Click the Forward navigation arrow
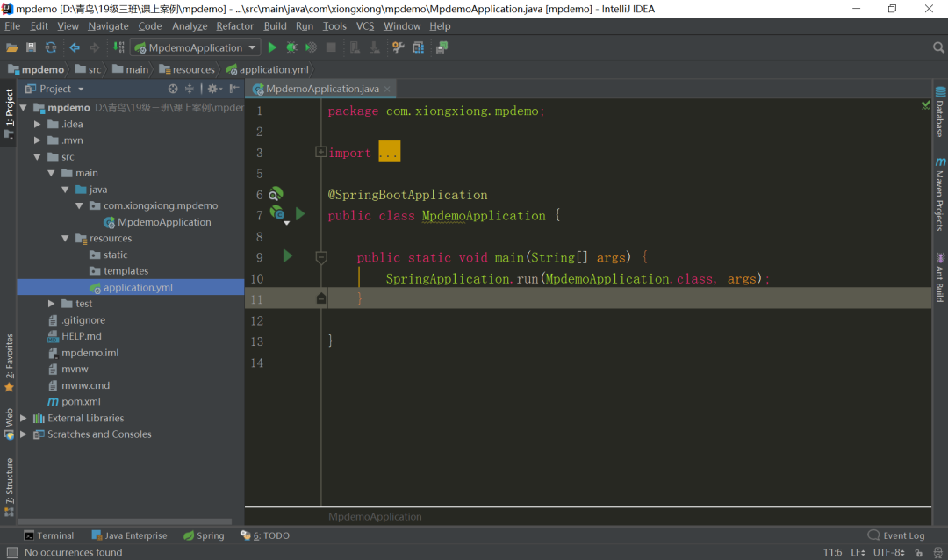This screenshot has height=560, width=948. (94, 47)
